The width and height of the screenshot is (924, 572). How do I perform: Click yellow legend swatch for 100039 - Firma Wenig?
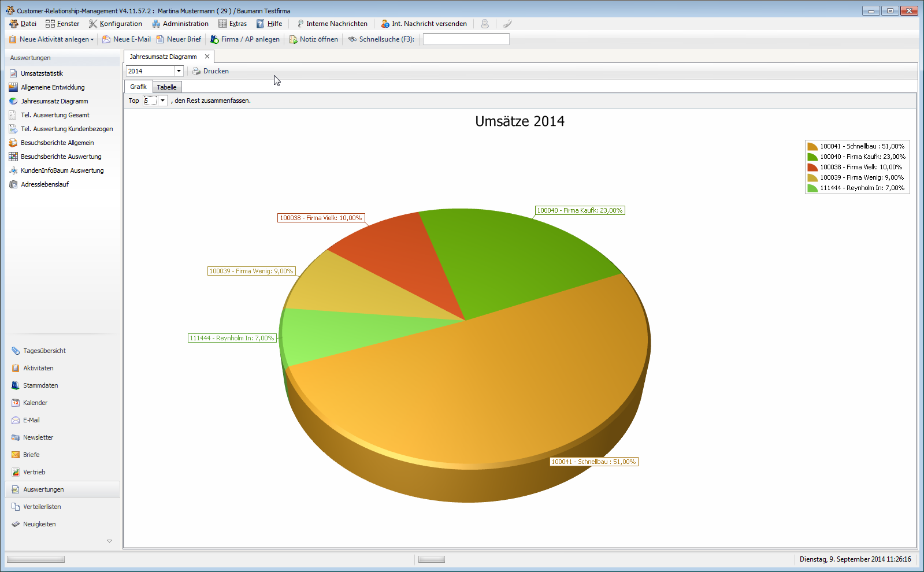812,177
